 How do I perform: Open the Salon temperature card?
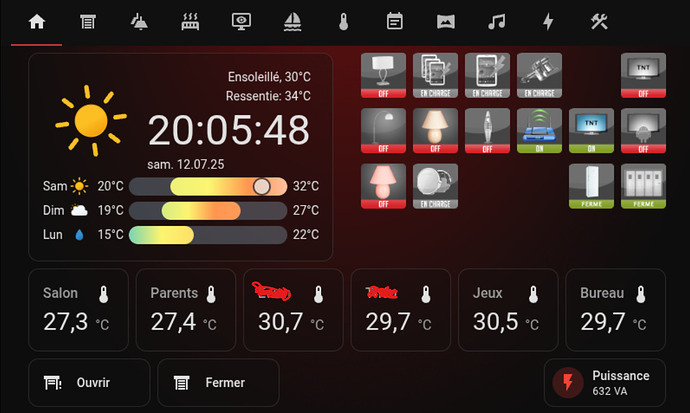pos(78,310)
